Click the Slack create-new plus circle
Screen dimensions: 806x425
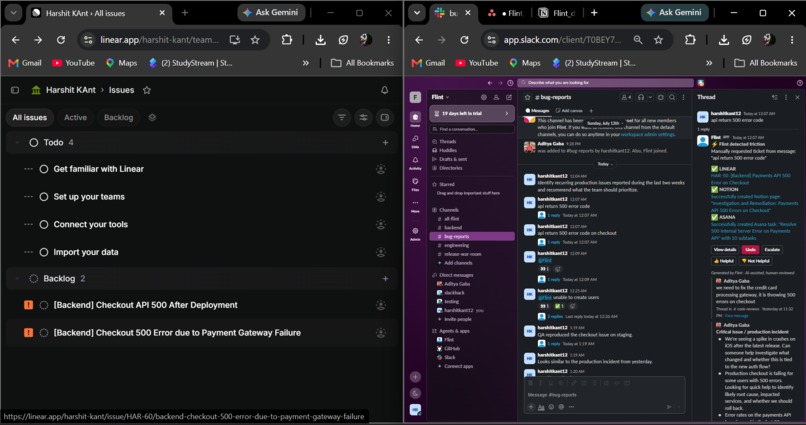415,377
